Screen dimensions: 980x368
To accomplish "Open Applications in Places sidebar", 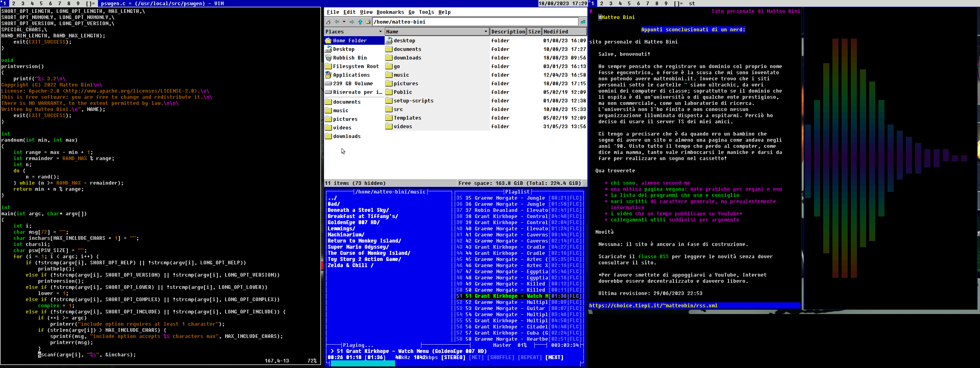I will coord(351,75).
